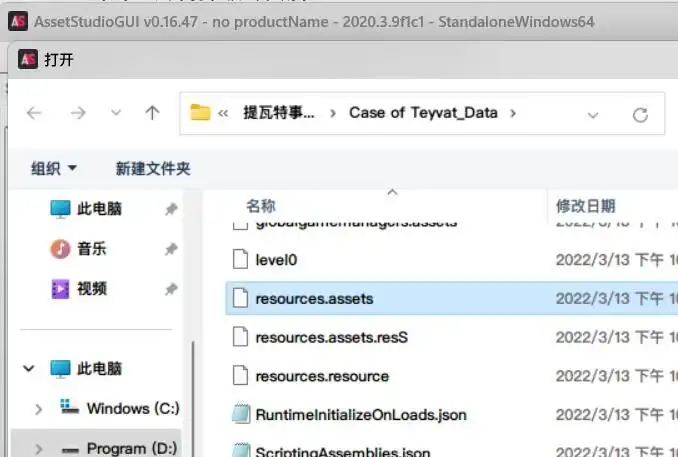Click the pin icon beside 音乐

[x=171, y=249]
